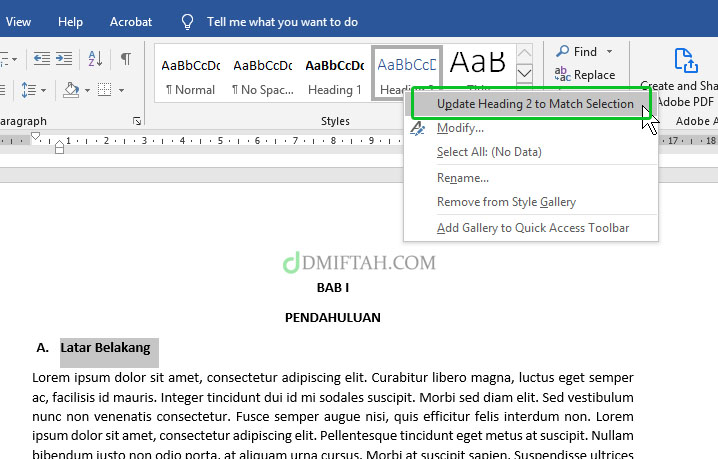Screen dimensions: 718x459
Task: Choose Update Heading 2 to Match Selection
Action: click(x=531, y=104)
